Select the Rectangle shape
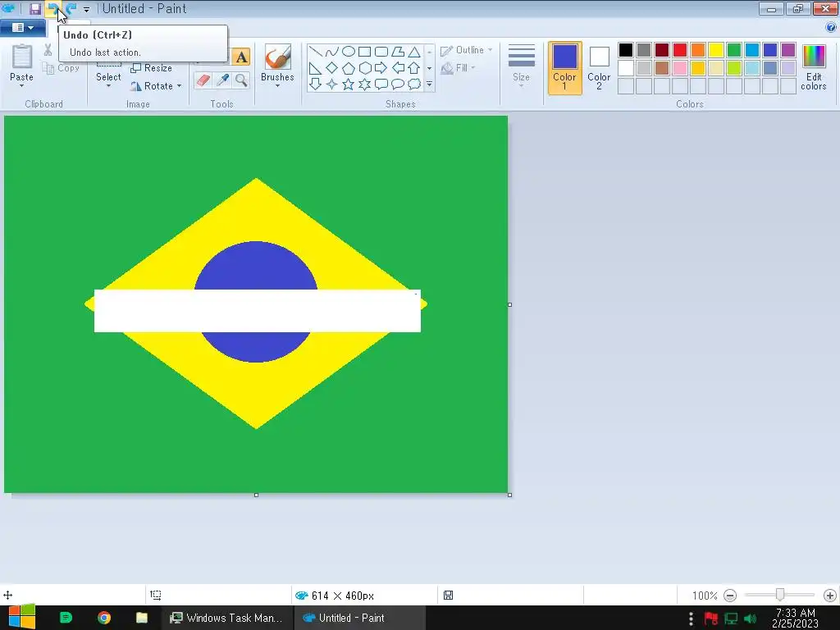Image resolution: width=840 pixels, height=630 pixels. (x=365, y=52)
